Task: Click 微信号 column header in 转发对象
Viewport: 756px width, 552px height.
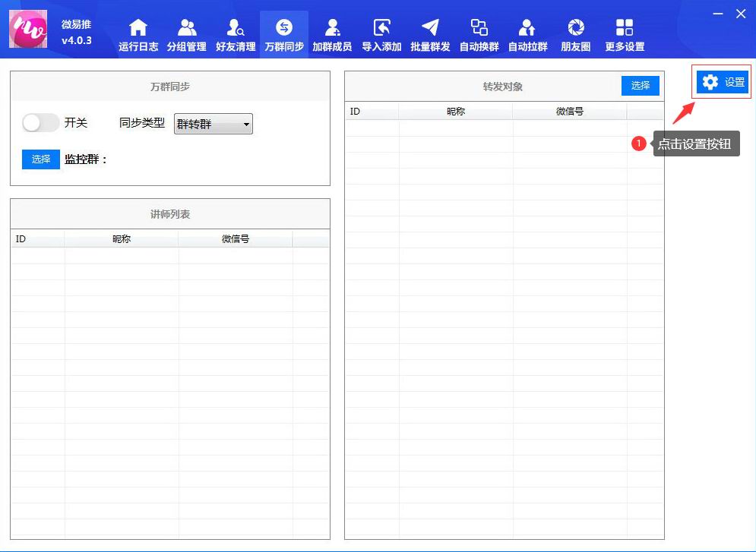Action: (x=569, y=112)
